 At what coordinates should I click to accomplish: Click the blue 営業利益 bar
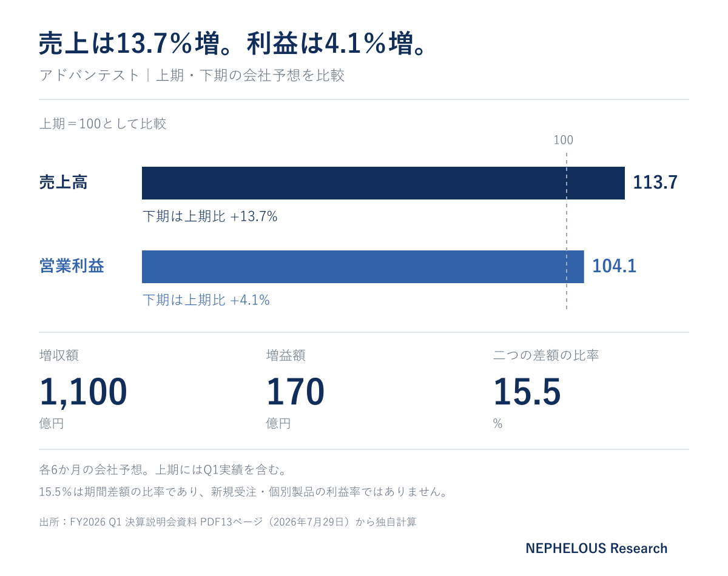(x=363, y=267)
